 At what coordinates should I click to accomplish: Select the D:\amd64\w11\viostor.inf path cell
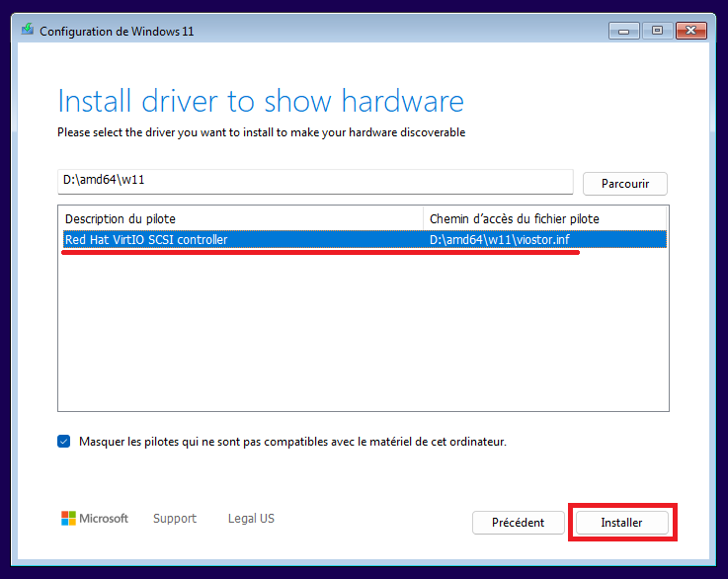coord(500,239)
